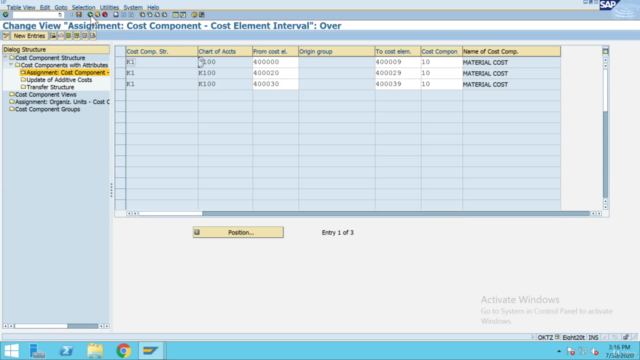Image resolution: width=640 pixels, height=360 pixels.
Task: Click the Create new session icon
Action: 176,15
